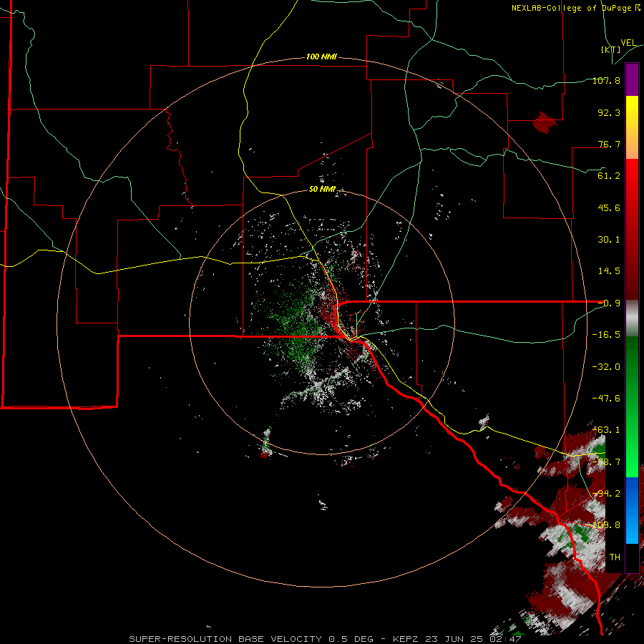Screen dimensions: 644x644
Task: Select the -32.0 velocity scale value
Action: [606, 367]
